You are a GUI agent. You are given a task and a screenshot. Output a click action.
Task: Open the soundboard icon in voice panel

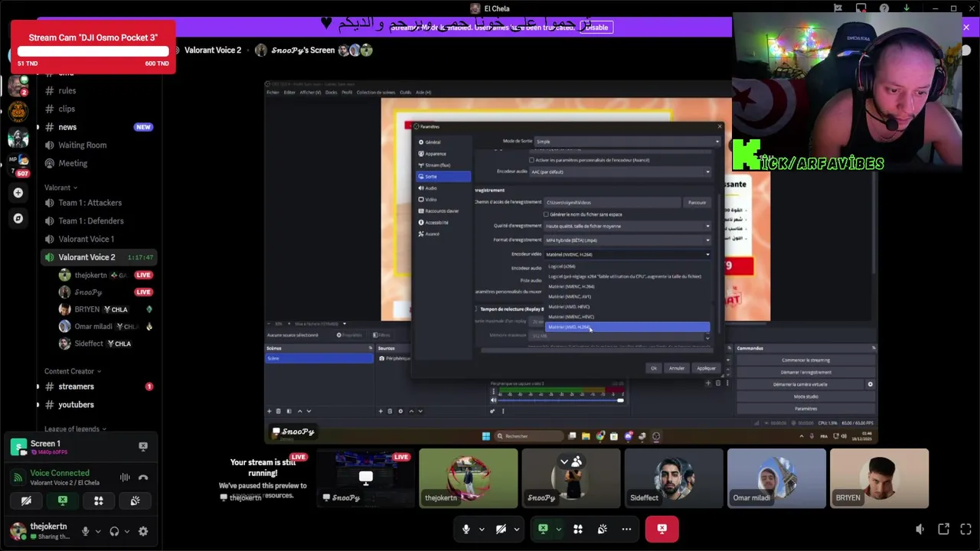[135, 500]
